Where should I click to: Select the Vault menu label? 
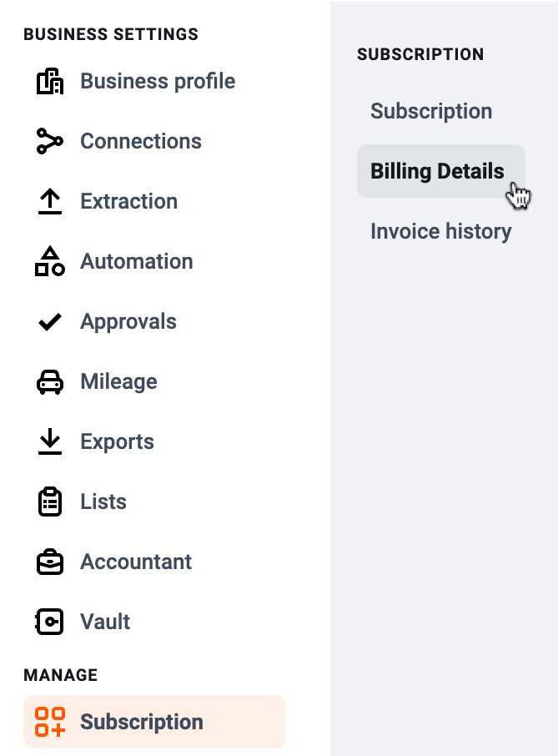click(x=105, y=622)
